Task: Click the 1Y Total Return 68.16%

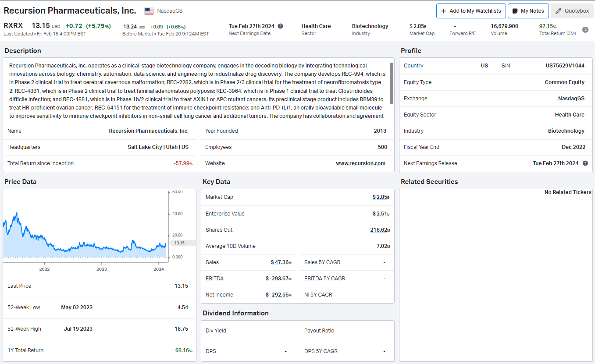Action: point(184,350)
